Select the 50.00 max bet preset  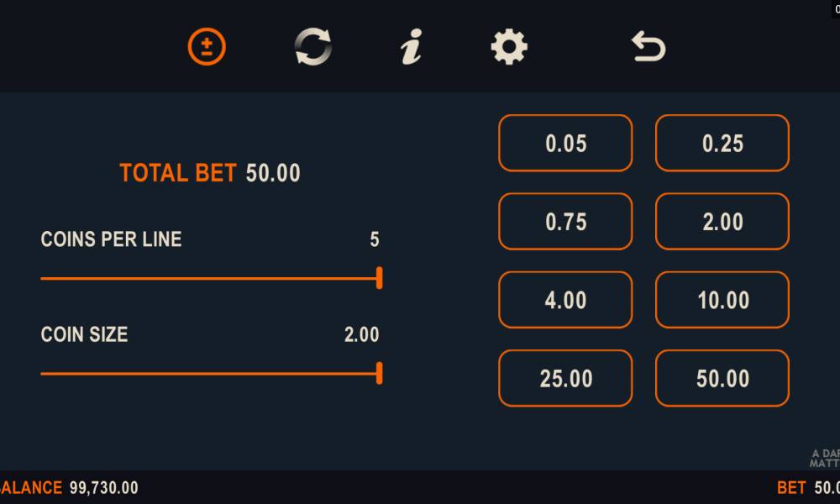pyautogui.click(x=722, y=379)
